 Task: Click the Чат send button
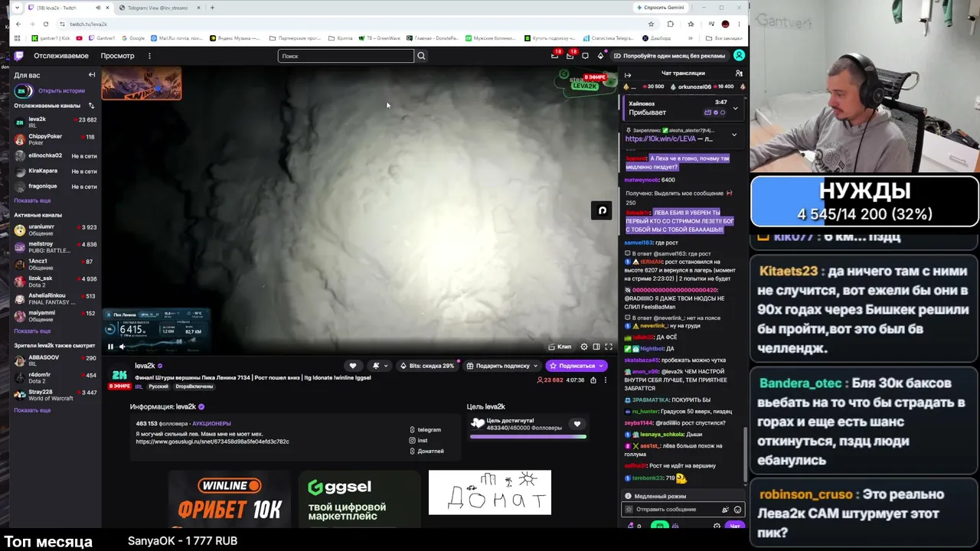(x=735, y=526)
